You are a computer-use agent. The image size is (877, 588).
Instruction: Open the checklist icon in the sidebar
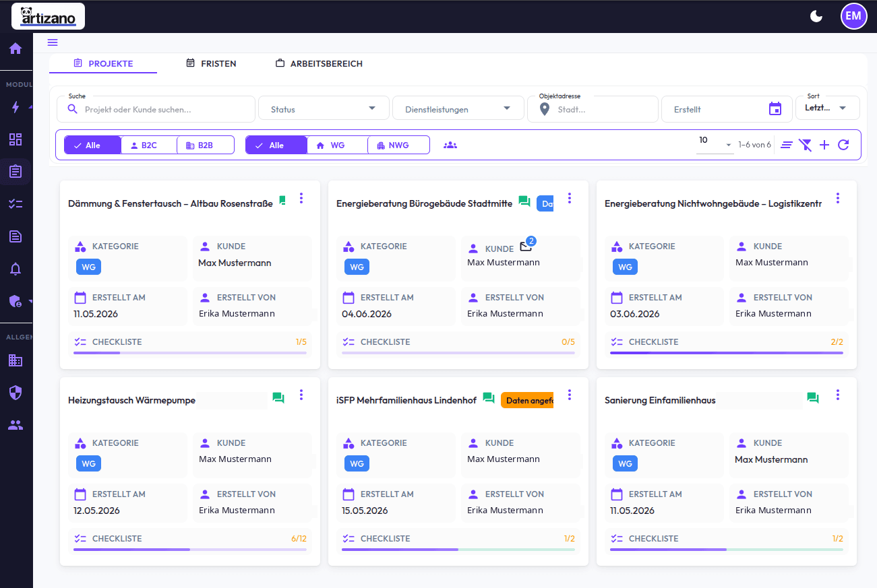16,203
